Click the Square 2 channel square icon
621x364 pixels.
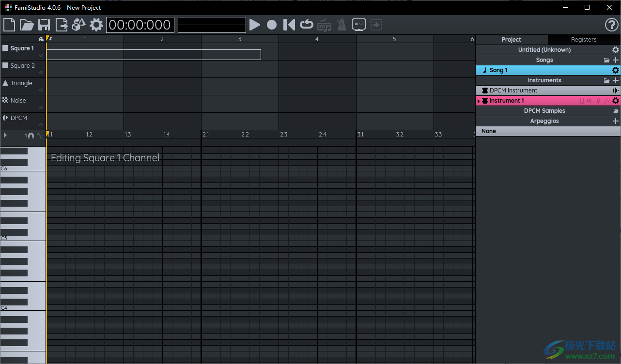(x=5, y=65)
